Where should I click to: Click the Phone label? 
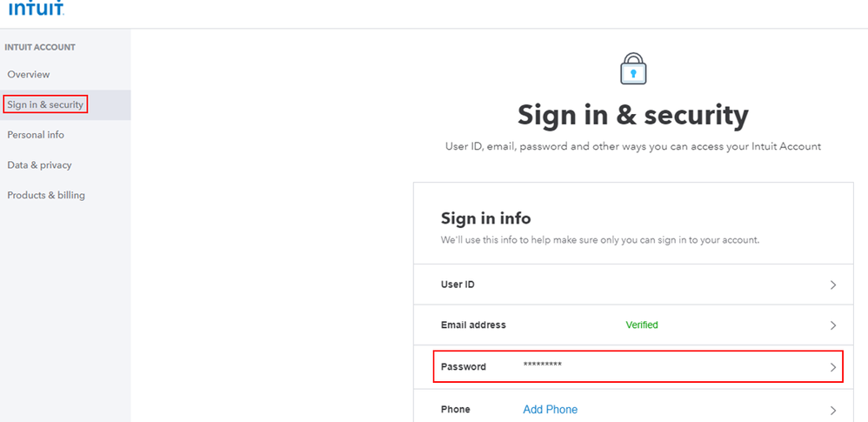(x=456, y=410)
